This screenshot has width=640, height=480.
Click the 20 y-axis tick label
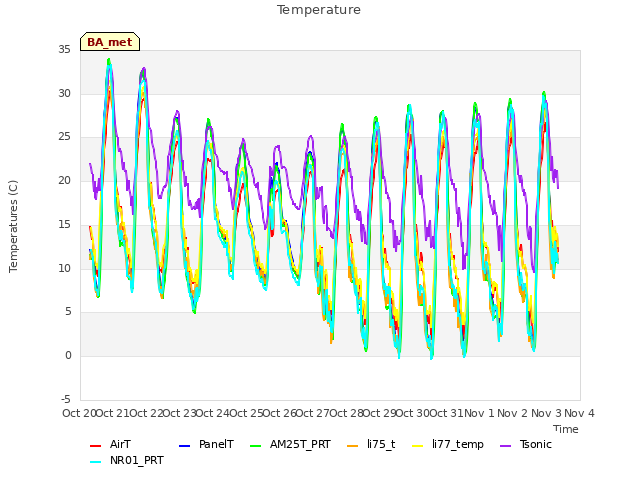click(64, 180)
